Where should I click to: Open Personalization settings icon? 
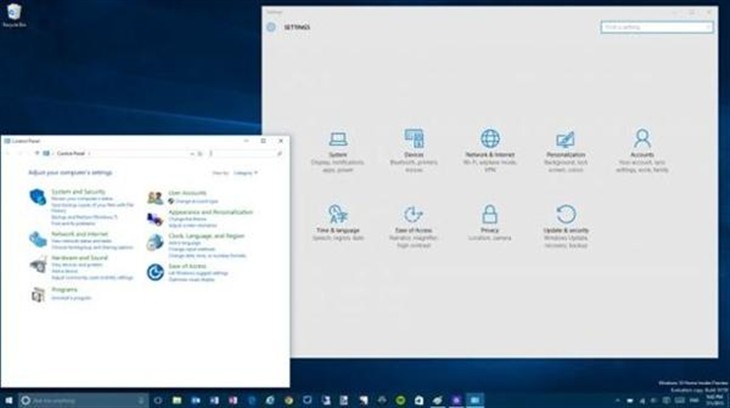point(566,139)
